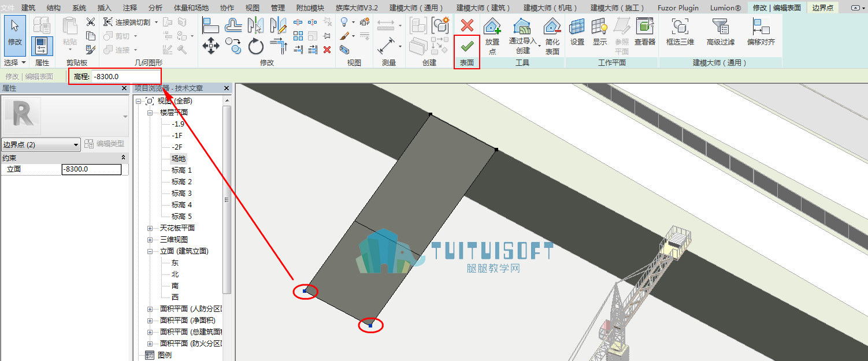Click the Offset tool icon

click(233, 25)
